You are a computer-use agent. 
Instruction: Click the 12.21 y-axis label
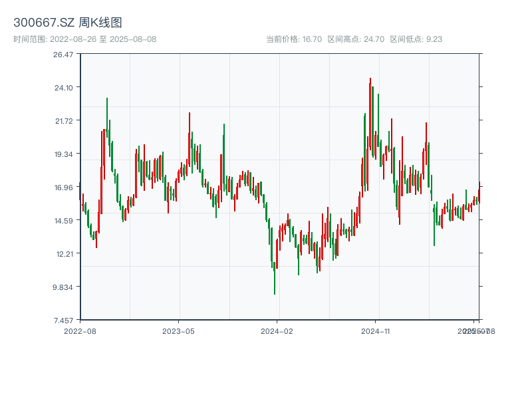coord(65,254)
